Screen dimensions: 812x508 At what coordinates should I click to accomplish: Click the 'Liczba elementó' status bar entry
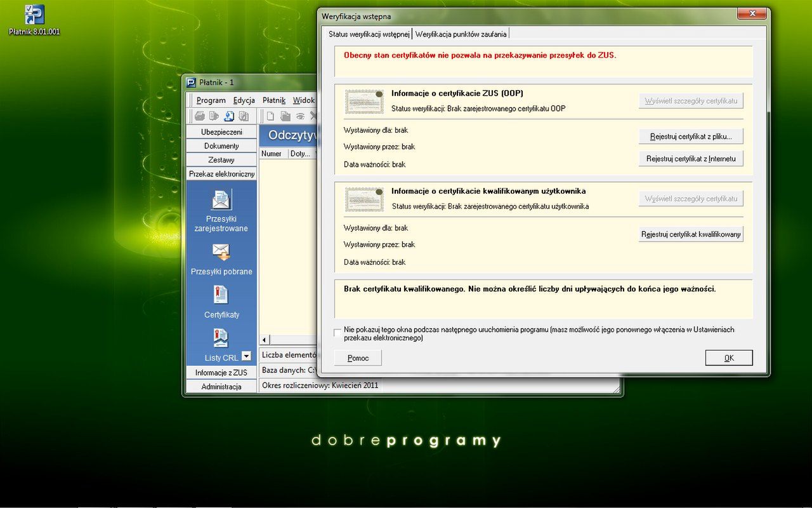click(x=289, y=355)
